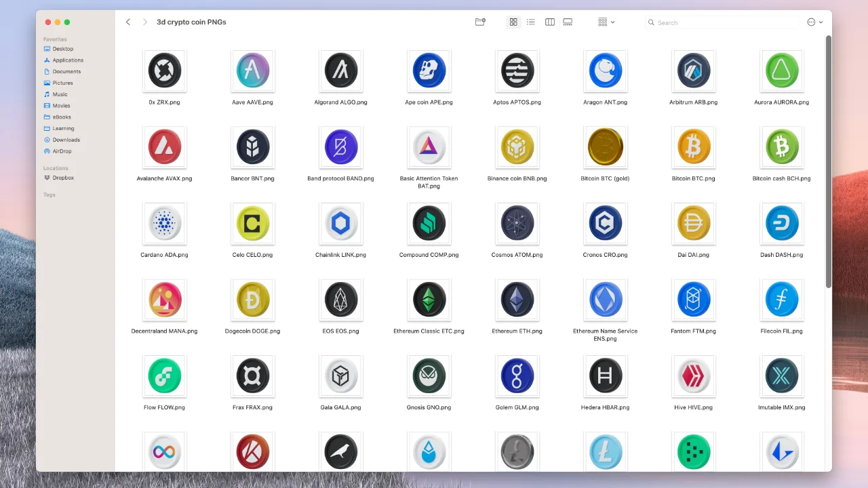Open the Pictures folder in the sidebar
Viewport: 868px width, 488px height.
[x=62, y=83]
